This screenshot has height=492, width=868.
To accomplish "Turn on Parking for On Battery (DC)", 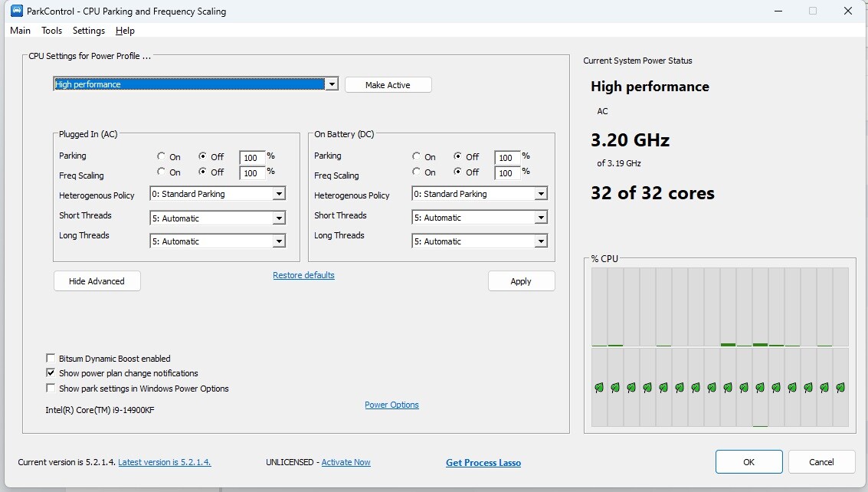I will pos(416,156).
